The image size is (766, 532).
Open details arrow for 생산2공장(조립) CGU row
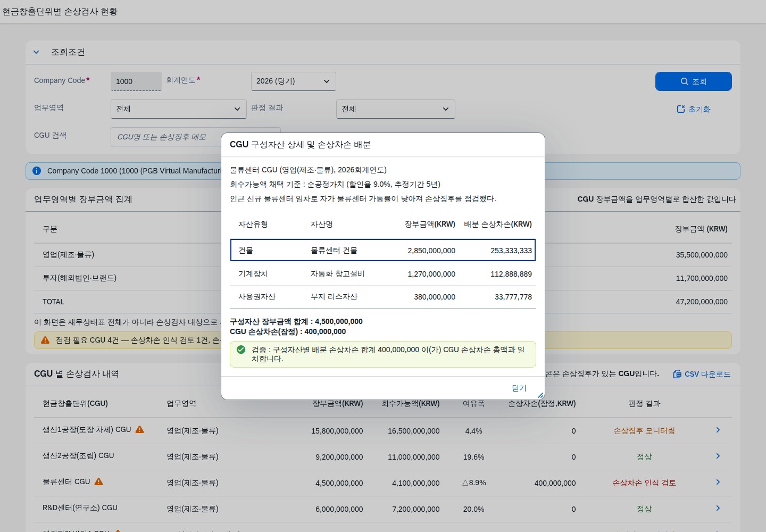[718, 456]
